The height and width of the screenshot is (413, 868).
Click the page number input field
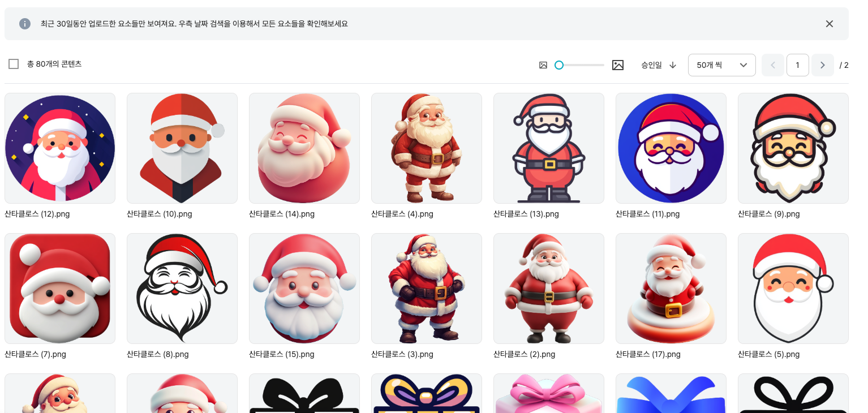coord(798,65)
